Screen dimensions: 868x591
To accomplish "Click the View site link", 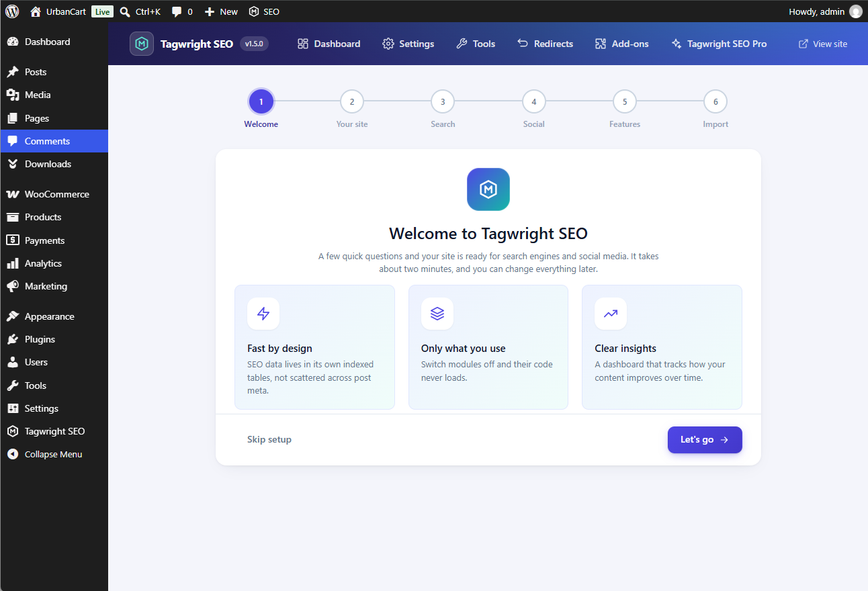I will [x=823, y=44].
